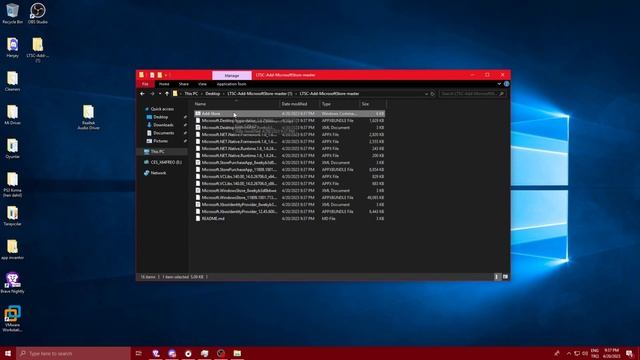Select the Realtek Audio Driver desktop folder
Viewport: 640px width, 360px height.
coord(89,117)
